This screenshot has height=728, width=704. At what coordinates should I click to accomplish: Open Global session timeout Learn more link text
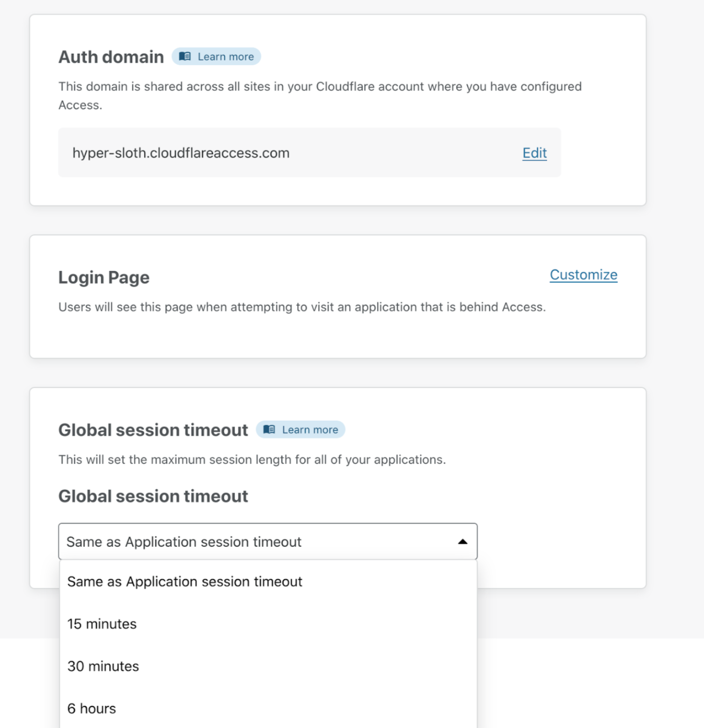310,430
